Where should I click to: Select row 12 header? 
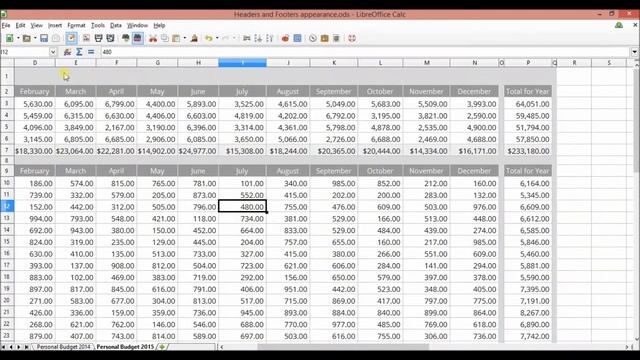click(x=7, y=207)
